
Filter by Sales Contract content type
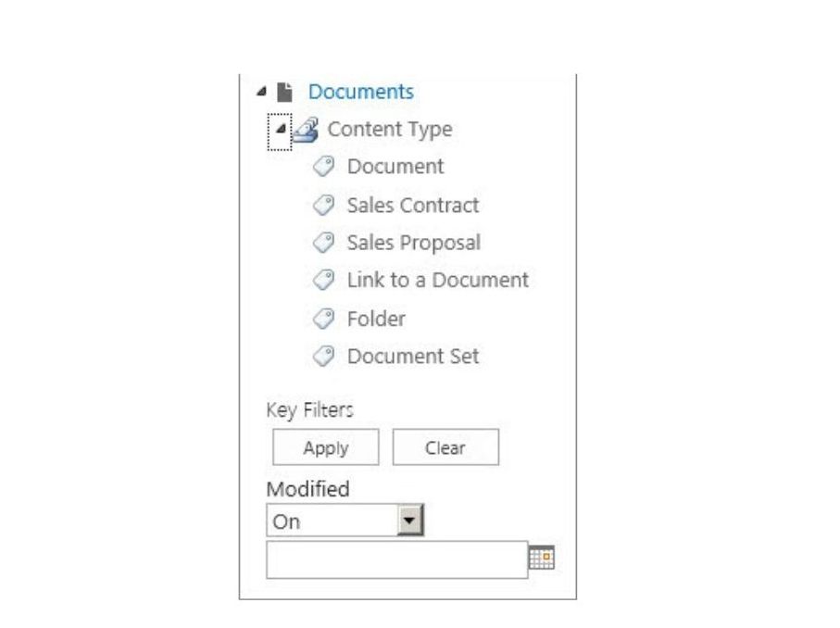click(x=413, y=205)
